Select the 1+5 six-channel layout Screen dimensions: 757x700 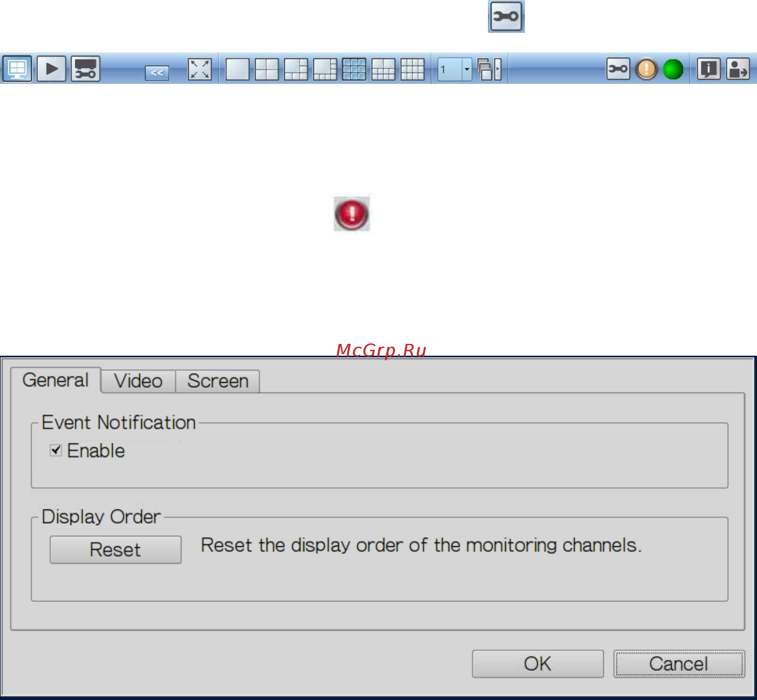tap(296, 69)
